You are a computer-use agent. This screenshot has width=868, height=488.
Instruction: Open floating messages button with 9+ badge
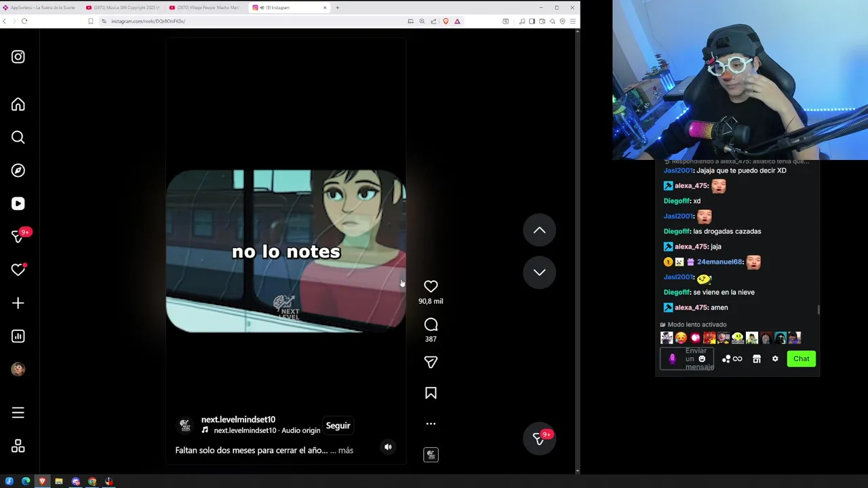coord(539,439)
